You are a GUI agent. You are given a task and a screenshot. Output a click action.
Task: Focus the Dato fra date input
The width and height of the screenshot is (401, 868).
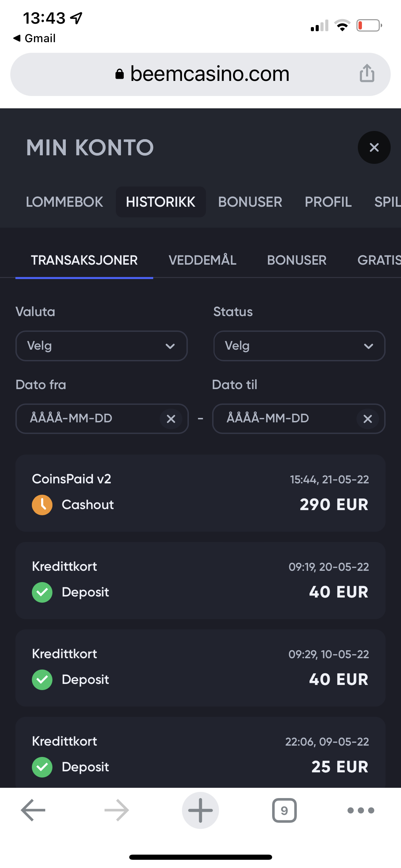pyautogui.click(x=89, y=419)
